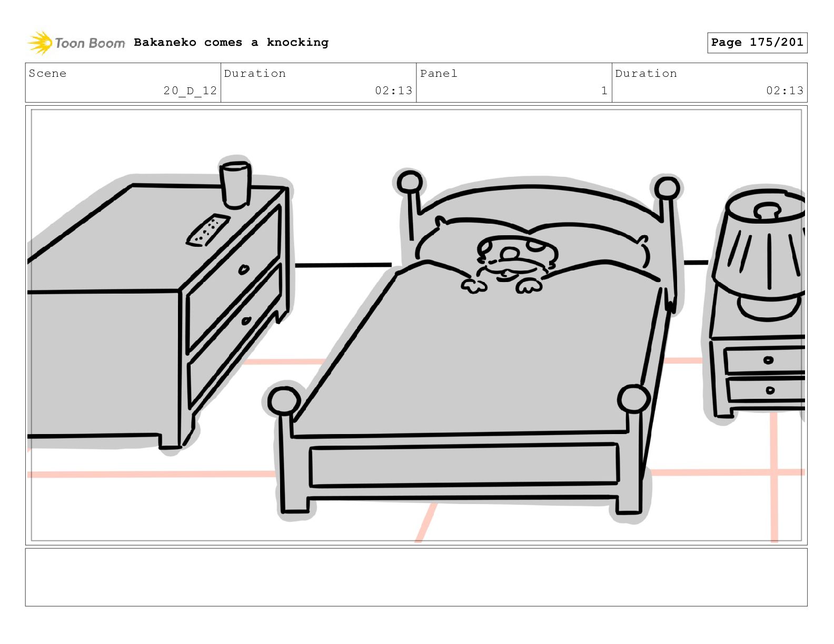Click the empty notes box below the panel
The height and width of the screenshot is (644, 834).
(x=416, y=577)
